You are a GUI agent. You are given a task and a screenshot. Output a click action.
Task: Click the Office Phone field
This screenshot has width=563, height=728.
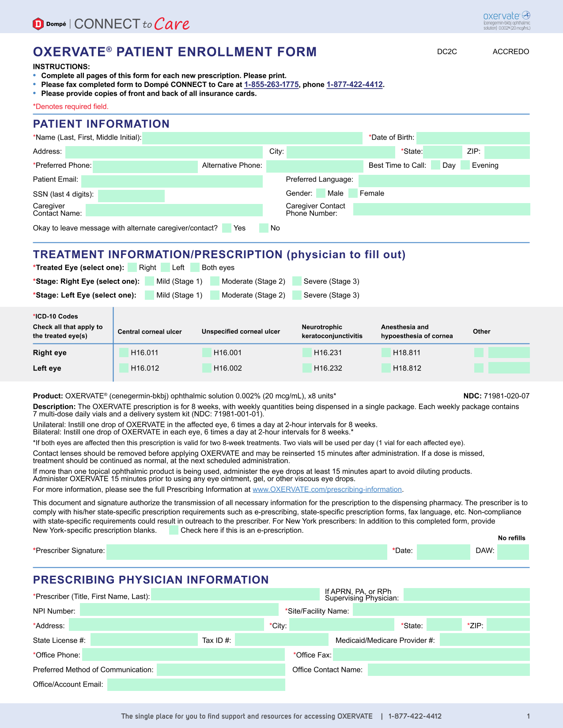click(x=183, y=654)
